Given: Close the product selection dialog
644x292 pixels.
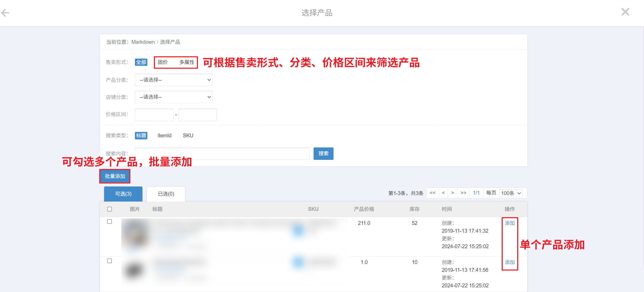Looking at the screenshot, I should (625, 12).
